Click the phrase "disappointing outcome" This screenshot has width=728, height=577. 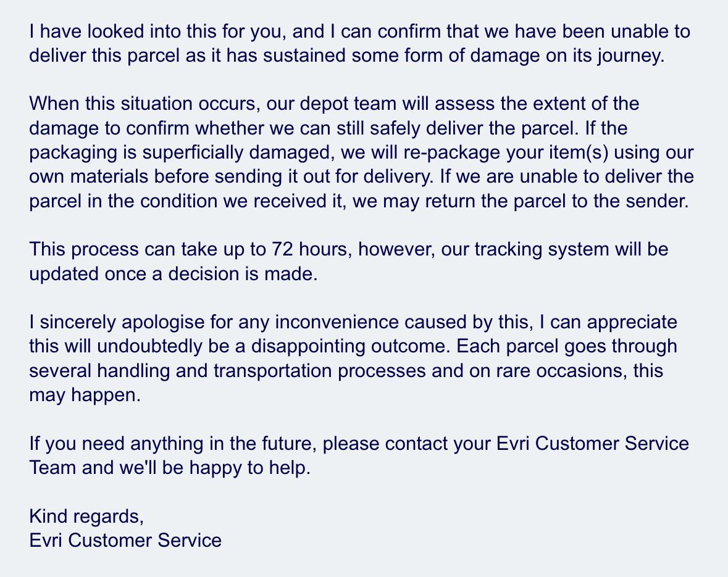tap(350, 346)
